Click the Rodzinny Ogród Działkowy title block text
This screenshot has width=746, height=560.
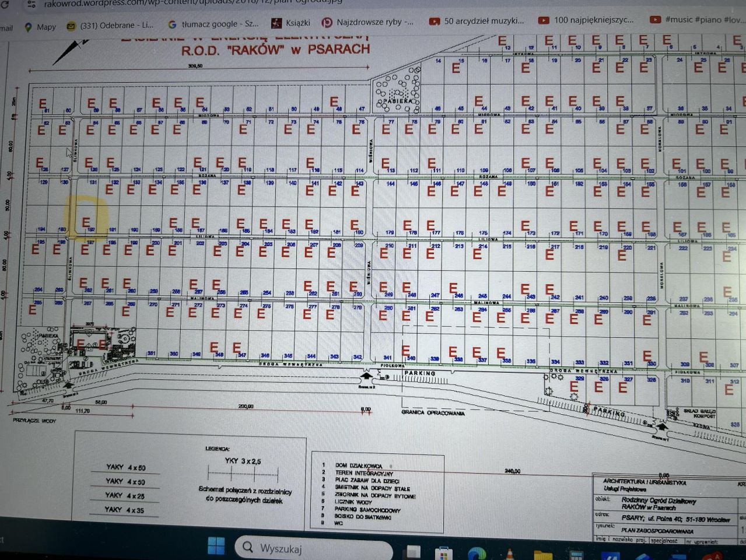[x=659, y=501]
